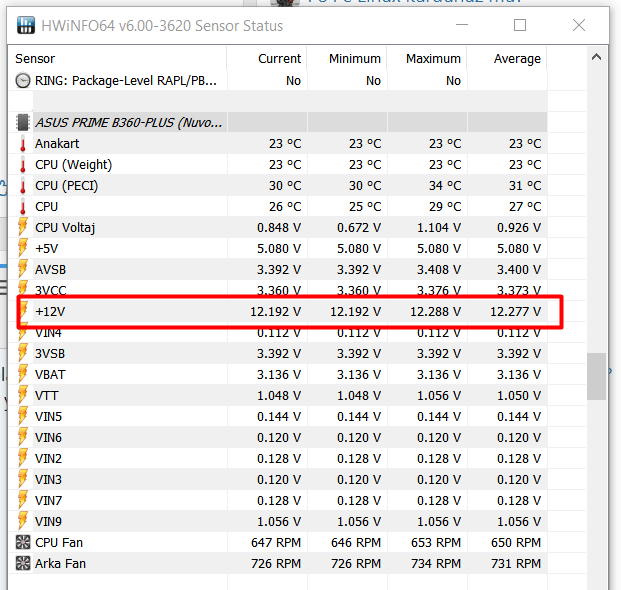Select the +12V sensor label
This screenshot has height=590, width=621.
50,311
